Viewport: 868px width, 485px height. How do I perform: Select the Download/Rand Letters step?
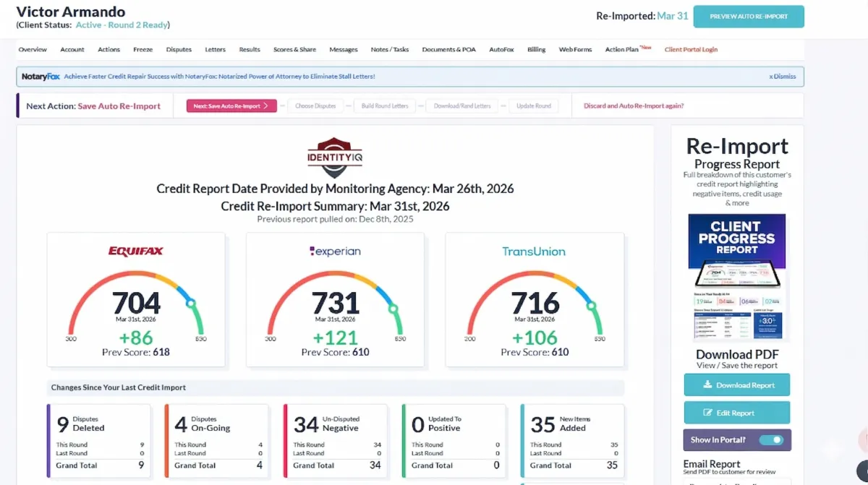tap(462, 106)
